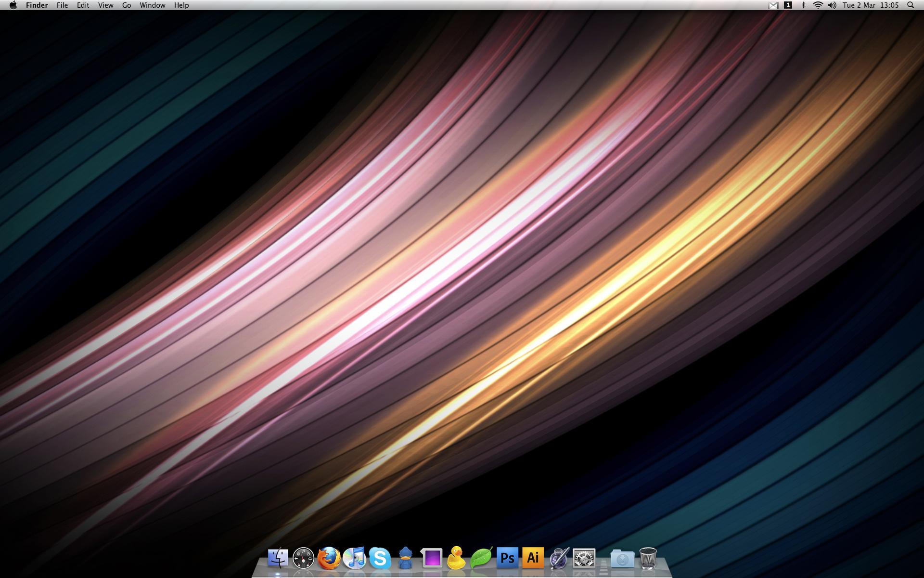Expand the Downloads stack in dock
The image size is (924, 578).
622,559
